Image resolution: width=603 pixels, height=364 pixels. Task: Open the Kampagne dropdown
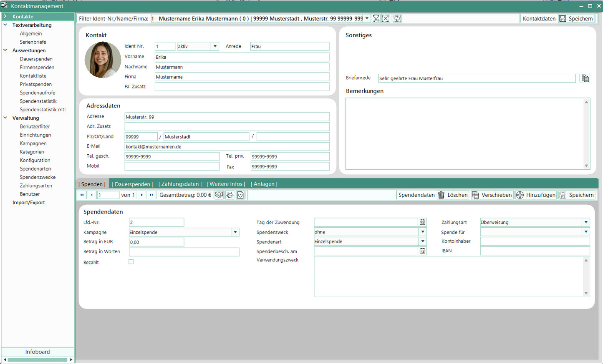[x=235, y=232]
